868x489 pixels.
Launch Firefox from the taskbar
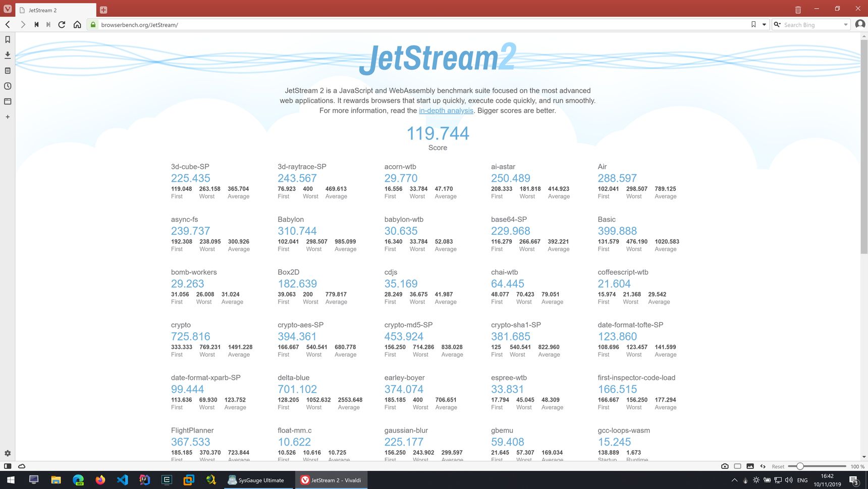tap(100, 480)
